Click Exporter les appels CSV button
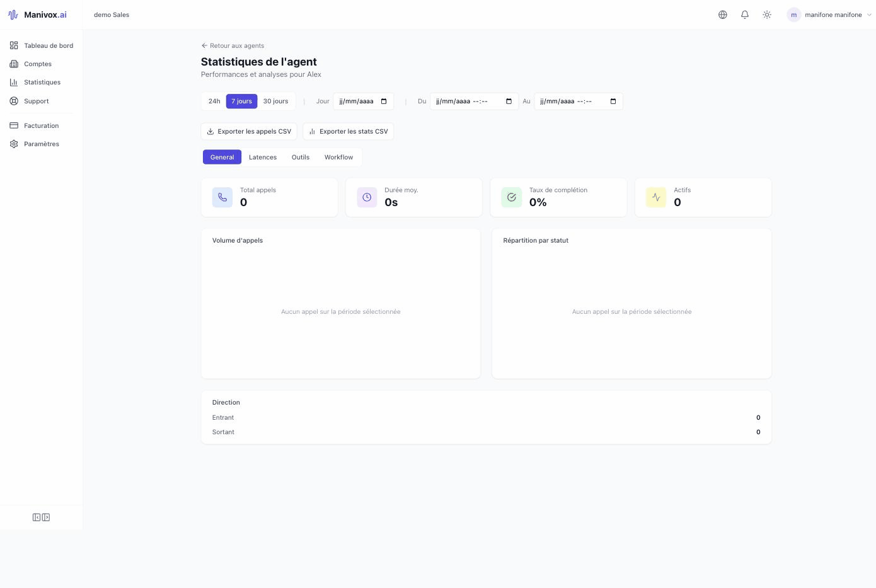 tap(249, 131)
